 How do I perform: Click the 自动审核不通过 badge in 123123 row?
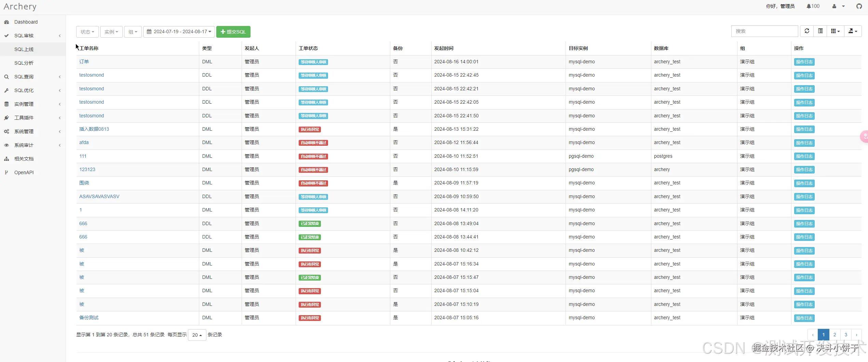[x=313, y=170]
